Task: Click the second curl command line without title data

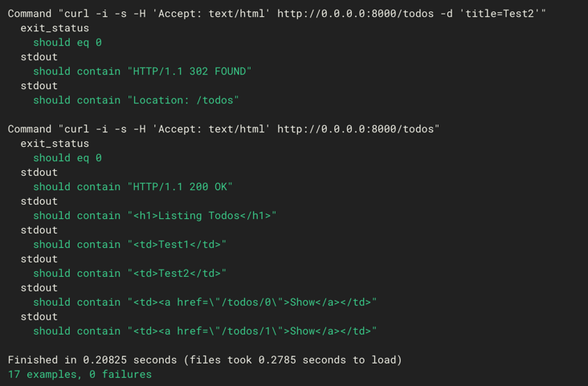Action: [223, 129]
